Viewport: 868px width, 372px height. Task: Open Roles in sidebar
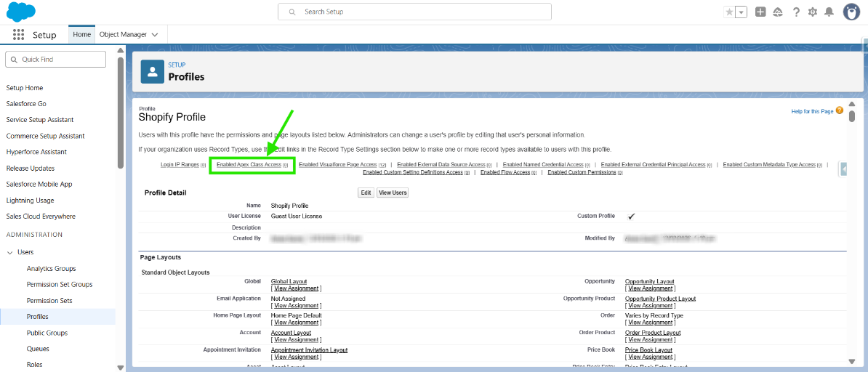[35, 365]
